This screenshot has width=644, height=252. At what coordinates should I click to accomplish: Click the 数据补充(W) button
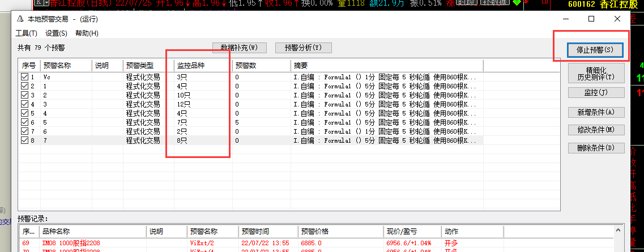click(x=240, y=48)
